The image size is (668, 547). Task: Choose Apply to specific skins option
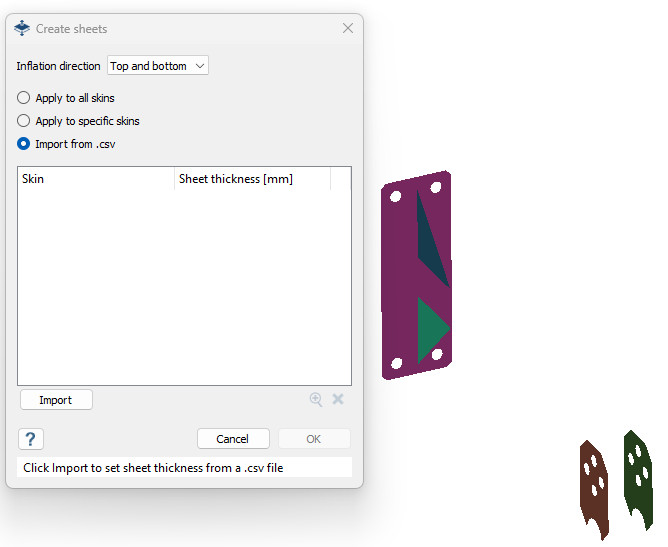click(24, 121)
